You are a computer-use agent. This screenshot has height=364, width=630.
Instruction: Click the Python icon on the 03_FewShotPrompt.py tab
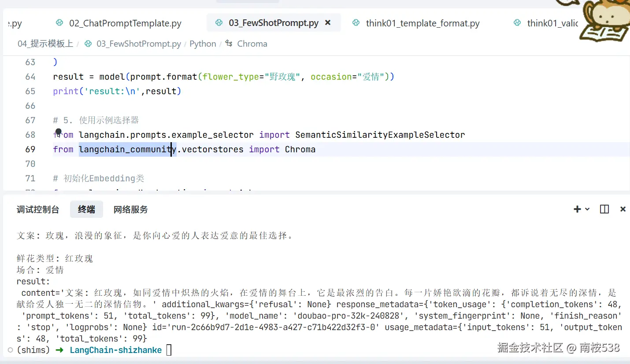[x=219, y=22]
